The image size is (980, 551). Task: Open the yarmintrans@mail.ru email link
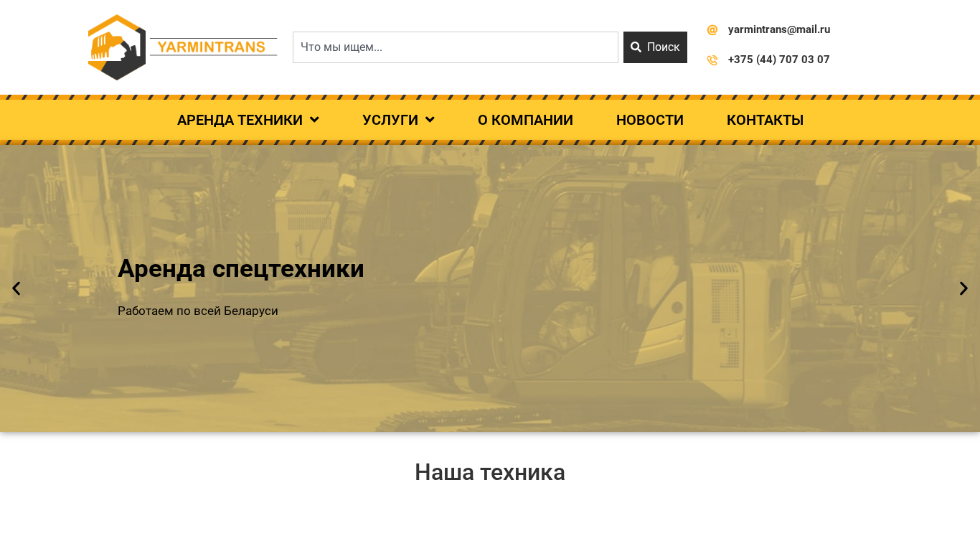coord(779,29)
